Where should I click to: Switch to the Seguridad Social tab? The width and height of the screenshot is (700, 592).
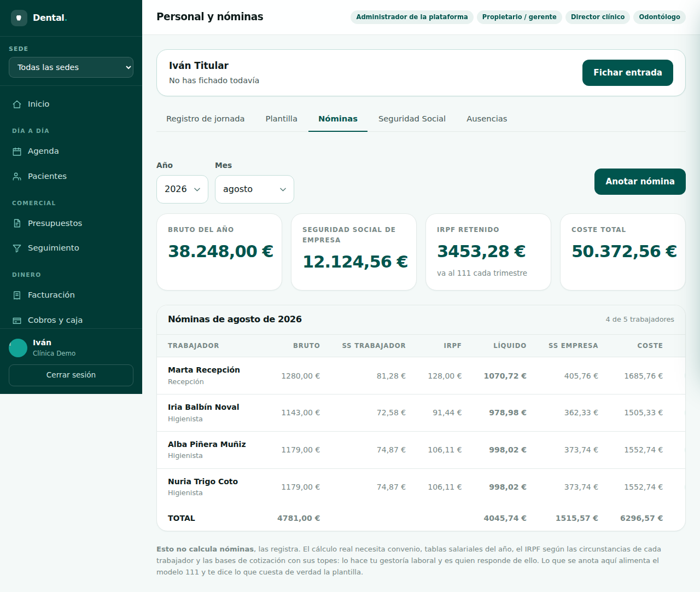pos(412,119)
